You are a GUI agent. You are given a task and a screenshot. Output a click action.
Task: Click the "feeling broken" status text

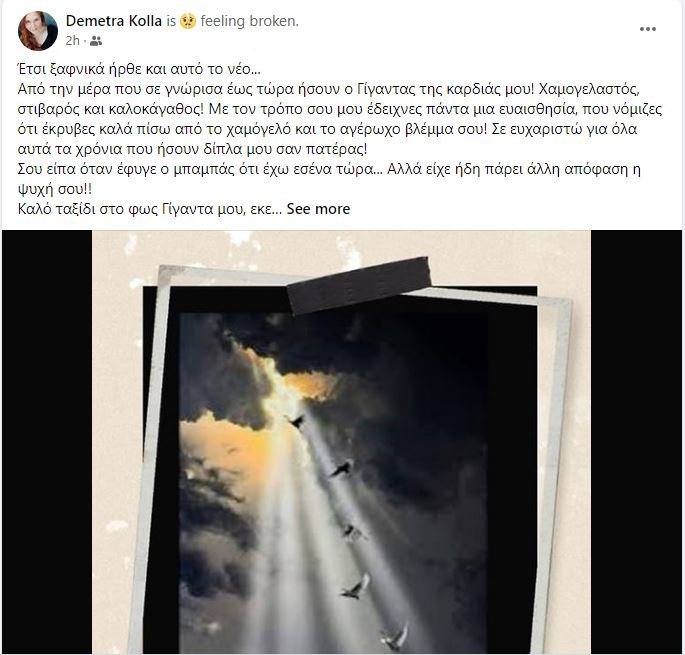click(x=249, y=21)
